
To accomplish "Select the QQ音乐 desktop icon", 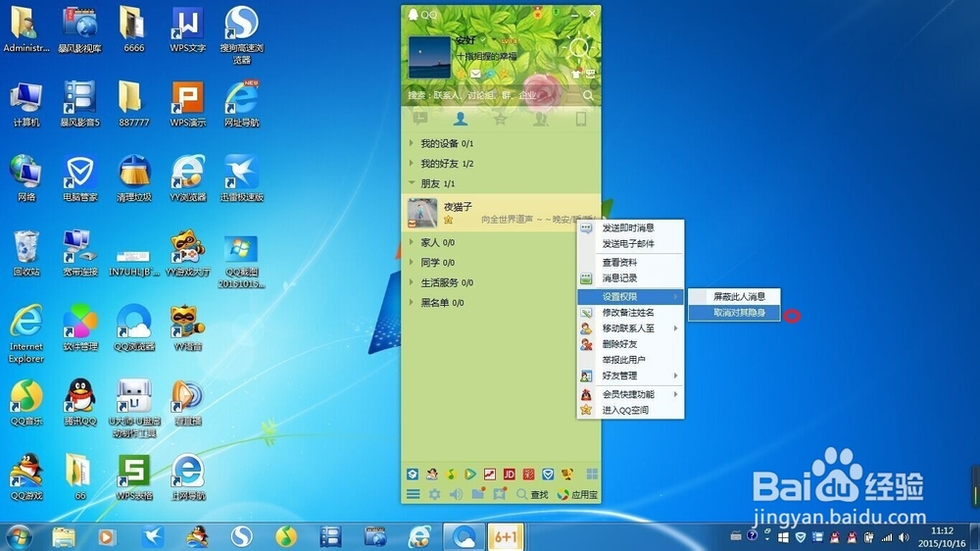I will pos(26,402).
